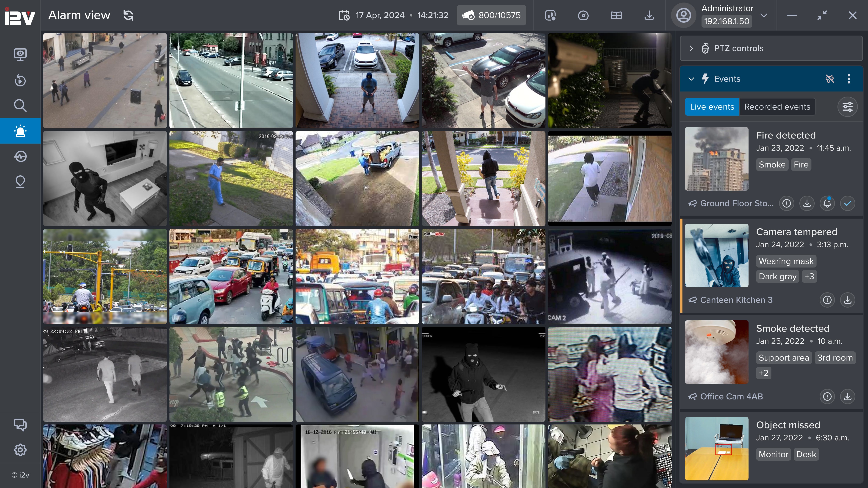Select the Live events tab
Screen dimensions: 868x488
[x=712, y=107]
